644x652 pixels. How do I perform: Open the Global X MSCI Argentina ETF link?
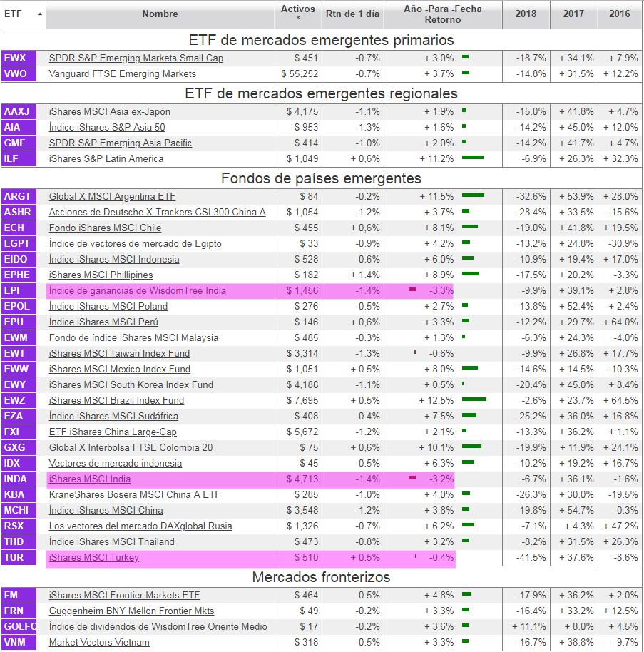(112, 196)
